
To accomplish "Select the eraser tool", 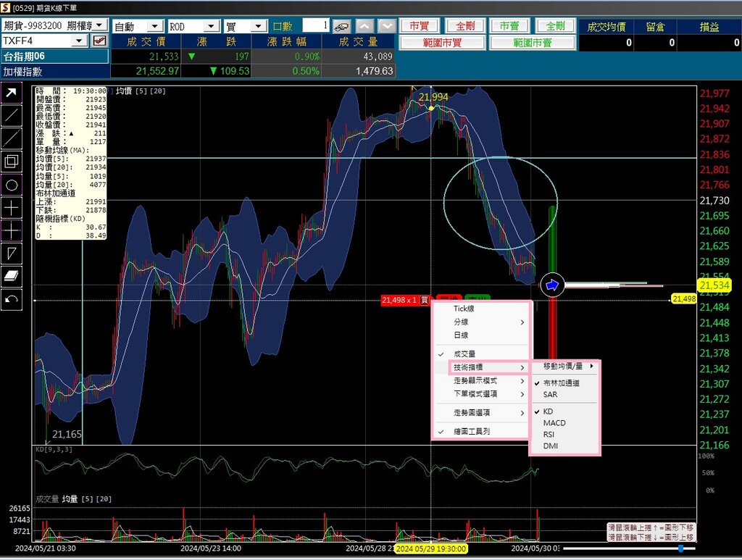I will [12, 275].
